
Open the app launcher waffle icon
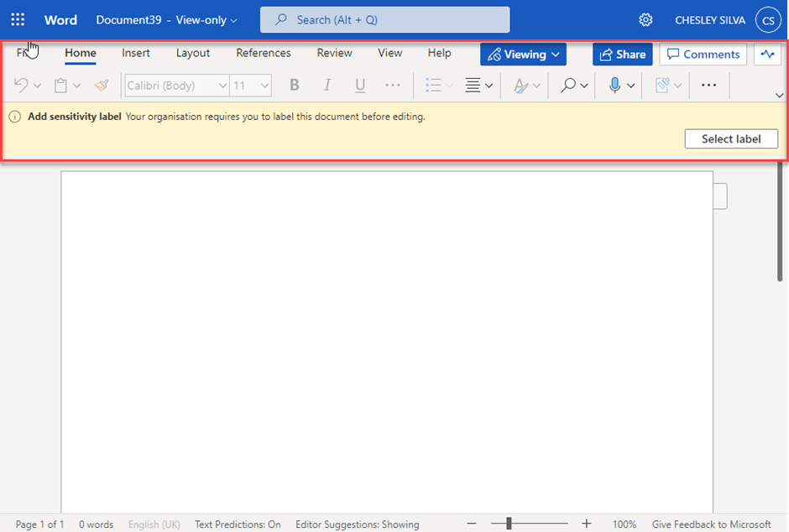pyautogui.click(x=18, y=20)
